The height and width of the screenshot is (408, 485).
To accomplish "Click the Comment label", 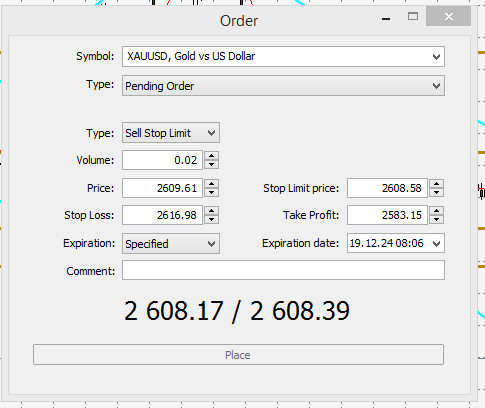I will 90,271.
